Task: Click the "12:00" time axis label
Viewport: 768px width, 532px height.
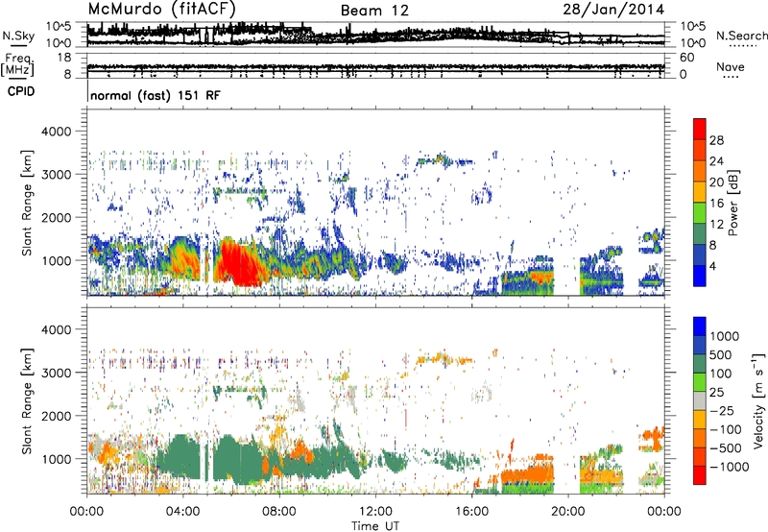Action: tap(375, 512)
